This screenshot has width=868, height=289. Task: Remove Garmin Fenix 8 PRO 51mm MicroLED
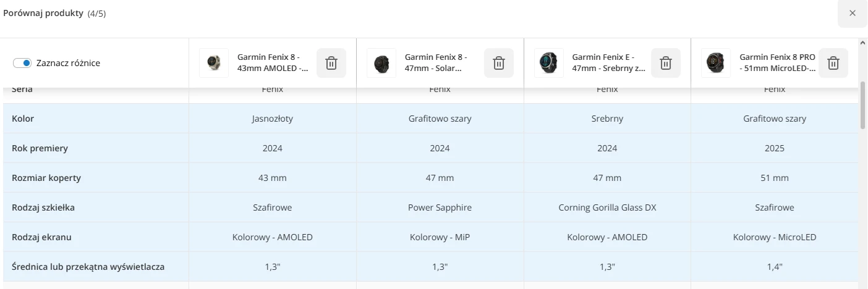coord(833,63)
